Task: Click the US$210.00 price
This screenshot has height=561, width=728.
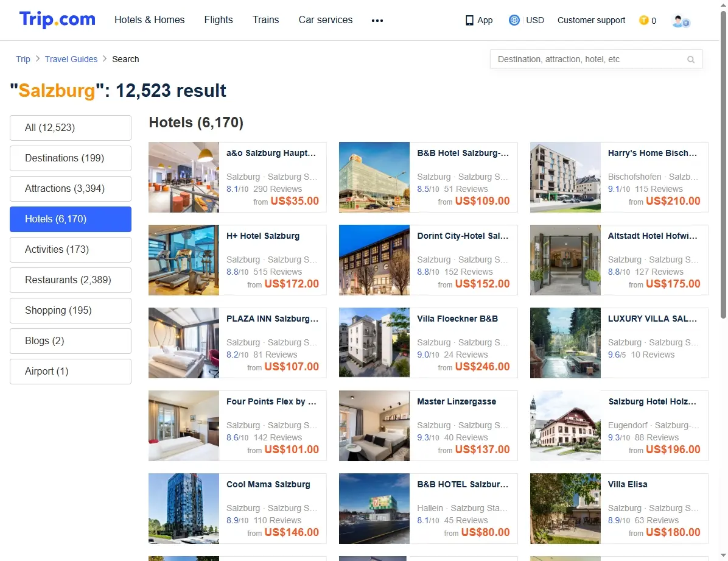Action: (673, 201)
